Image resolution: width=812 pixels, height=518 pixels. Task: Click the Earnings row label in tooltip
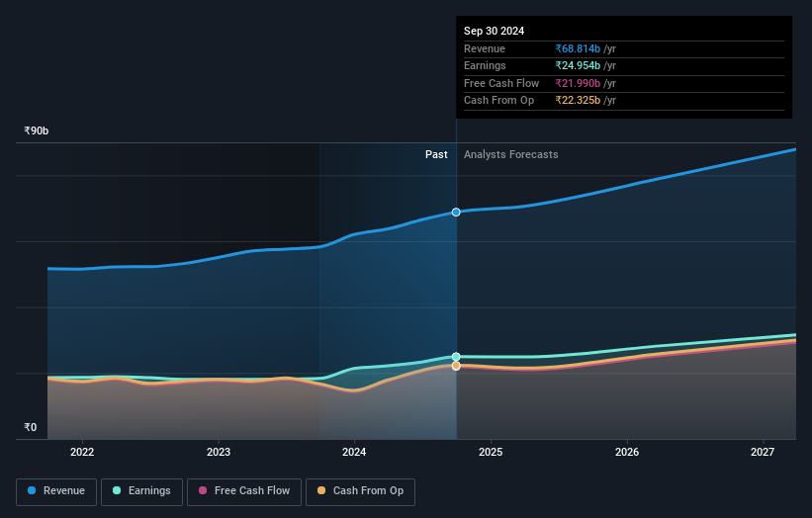485,65
